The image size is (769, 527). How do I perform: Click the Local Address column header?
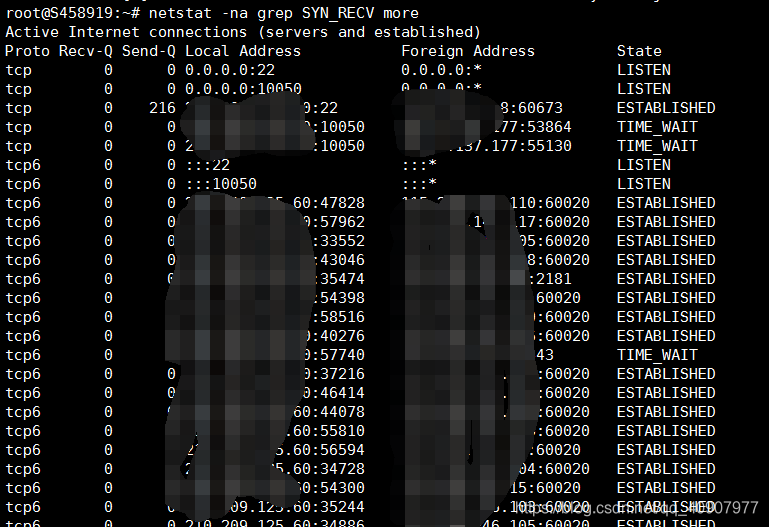click(242, 51)
